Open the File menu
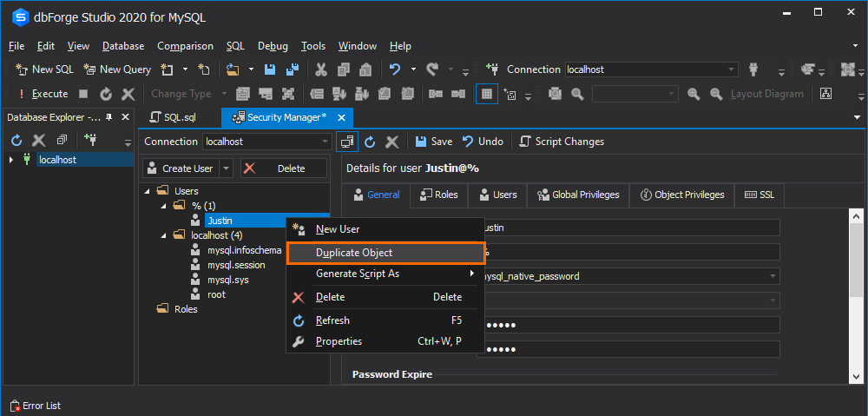 point(16,46)
